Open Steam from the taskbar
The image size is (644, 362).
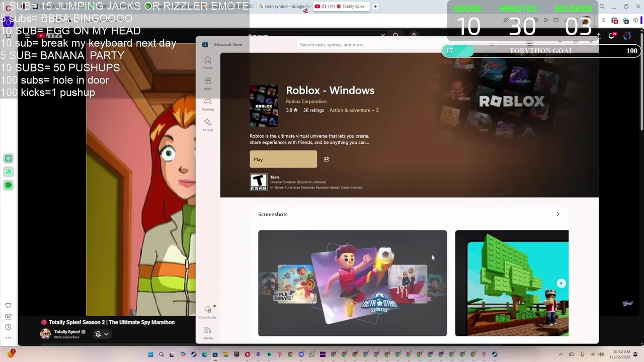pyautogui.click(x=193, y=354)
